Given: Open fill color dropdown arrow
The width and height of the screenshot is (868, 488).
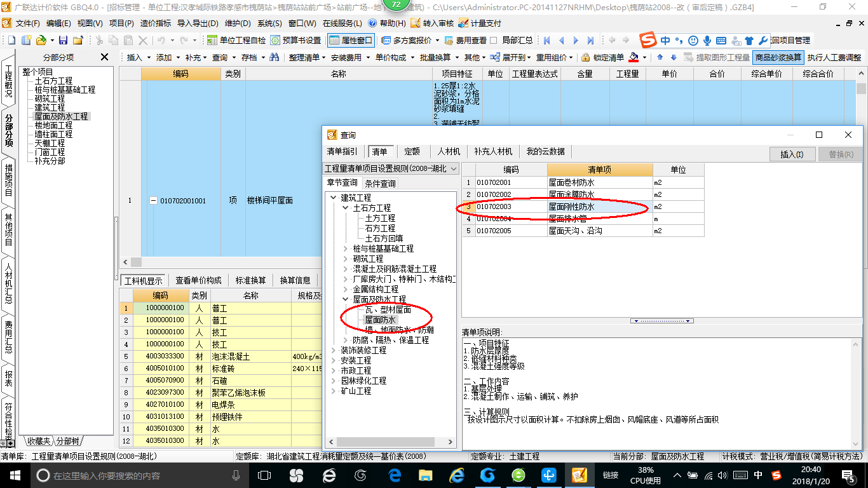Looking at the screenshot, I should [644, 57].
